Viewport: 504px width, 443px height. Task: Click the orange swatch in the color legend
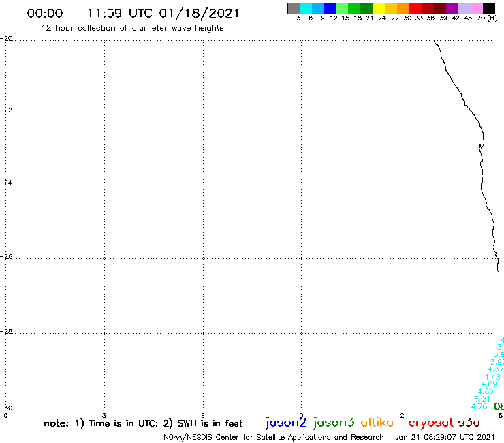click(403, 9)
